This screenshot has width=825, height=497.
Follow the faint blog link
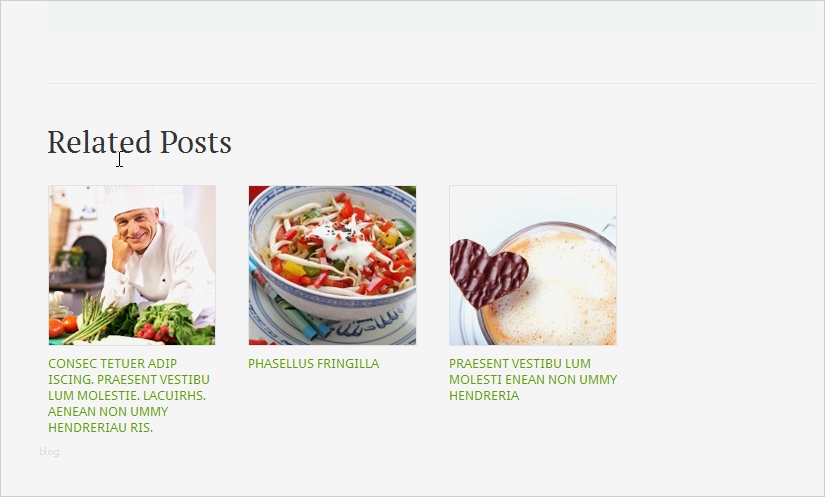point(49,452)
